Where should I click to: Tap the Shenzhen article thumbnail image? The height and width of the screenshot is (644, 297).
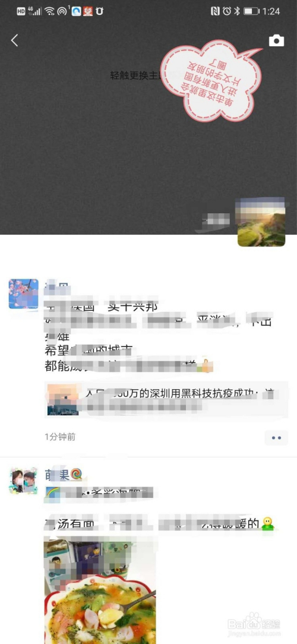pos(62,400)
